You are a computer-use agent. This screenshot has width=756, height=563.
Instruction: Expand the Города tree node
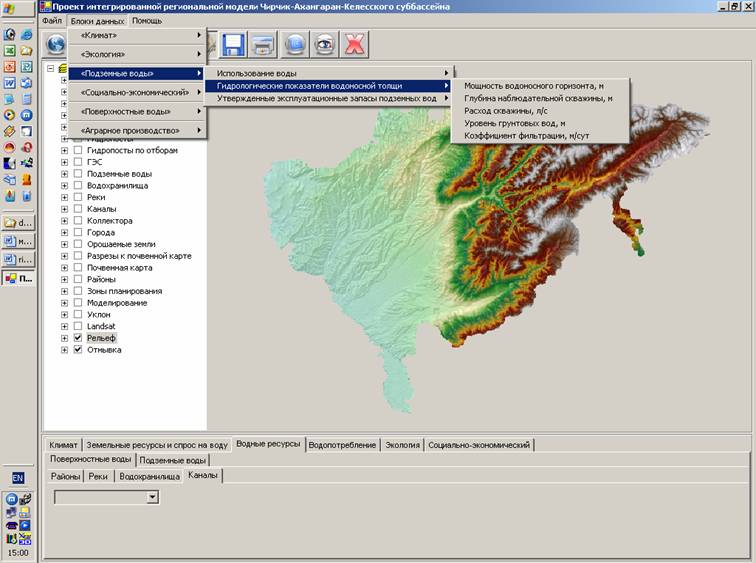coord(65,233)
